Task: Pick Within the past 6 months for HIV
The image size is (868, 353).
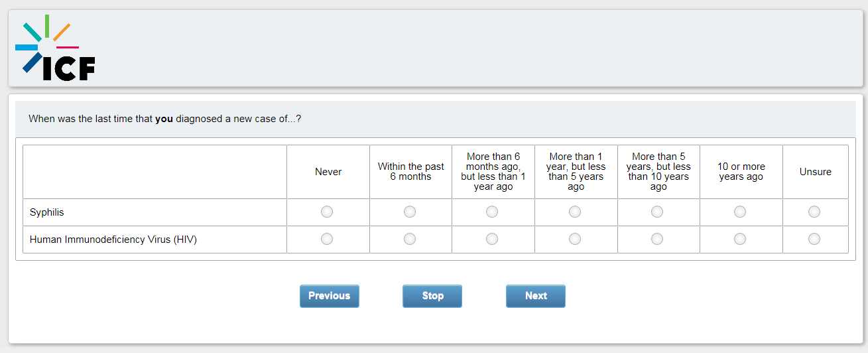Action: [410, 239]
